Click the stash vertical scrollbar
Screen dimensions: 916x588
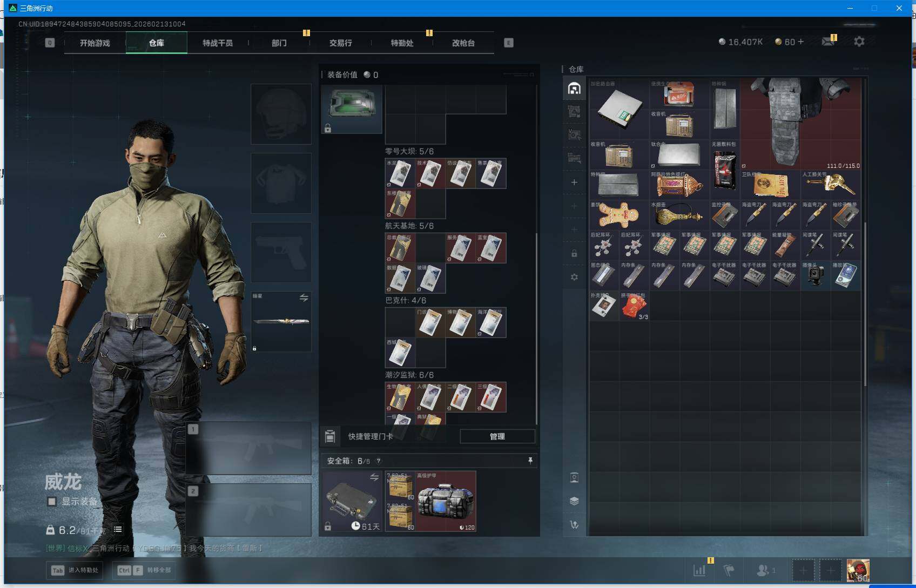point(865,303)
